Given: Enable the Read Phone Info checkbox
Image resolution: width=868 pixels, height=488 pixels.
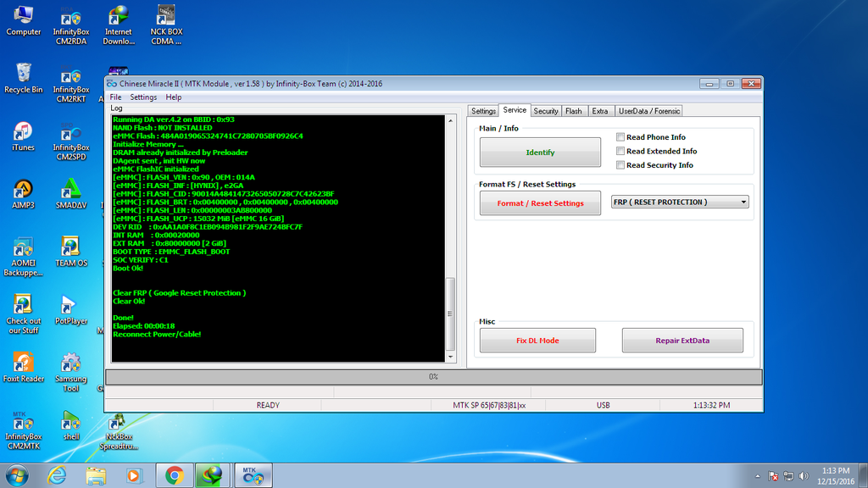Looking at the screenshot, I should pyautogui.click(x=620, y=137).
